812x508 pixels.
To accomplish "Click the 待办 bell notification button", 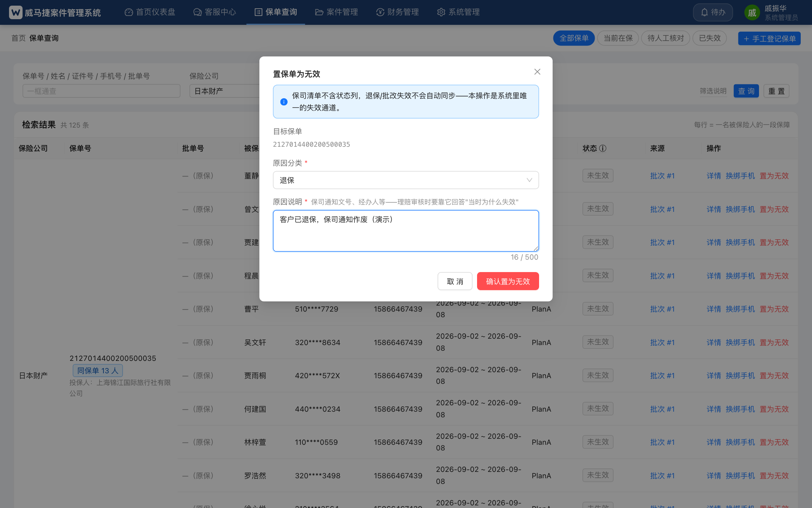I will (x=713, y=12).
